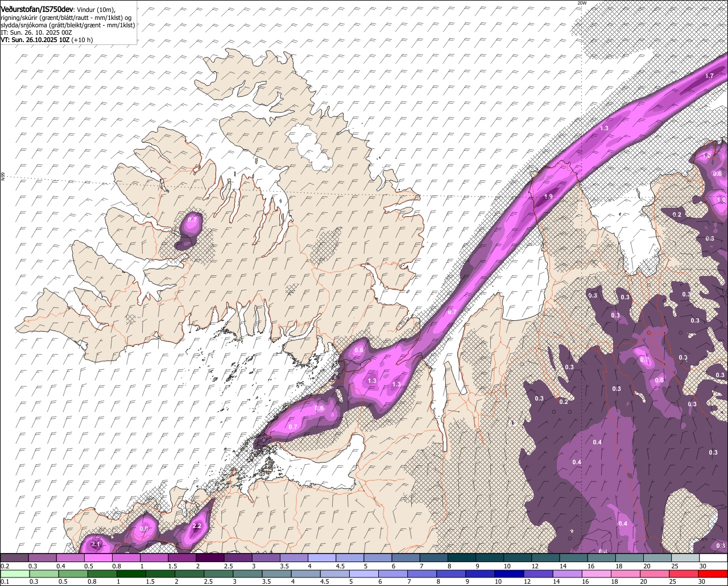The width and height of the screenshot is (728, 586).
Task: Click the 20W longitude label
Action: pyautogui.click(x=581, y=3)
